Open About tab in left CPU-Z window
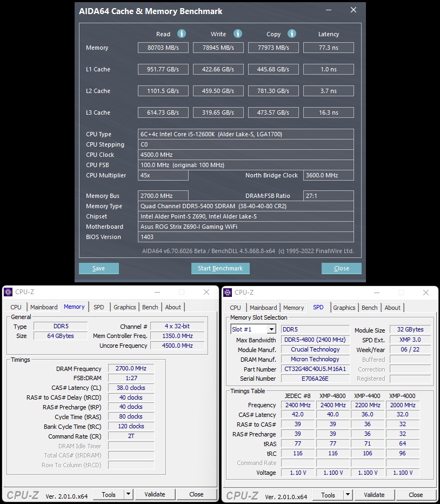This screenshot has height=504, width=440. [173, 307]
